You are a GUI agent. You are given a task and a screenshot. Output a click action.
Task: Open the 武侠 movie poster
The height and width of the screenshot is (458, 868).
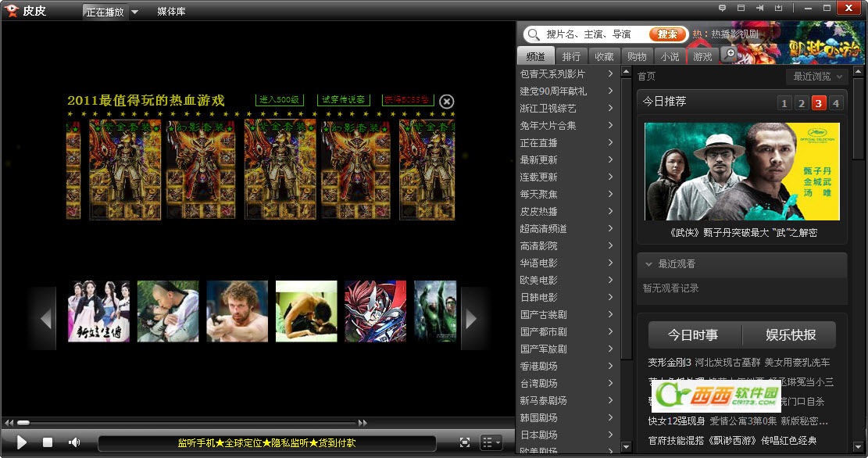coord(741,171)
